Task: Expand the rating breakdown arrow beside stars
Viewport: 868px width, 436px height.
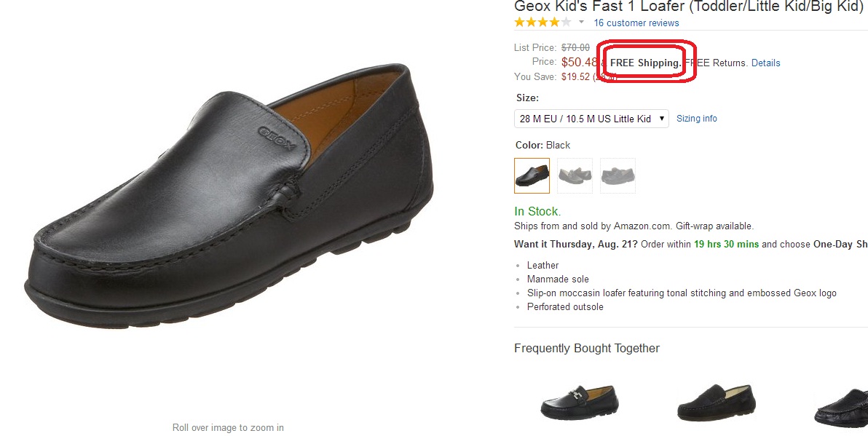Action: coord(582,23)
